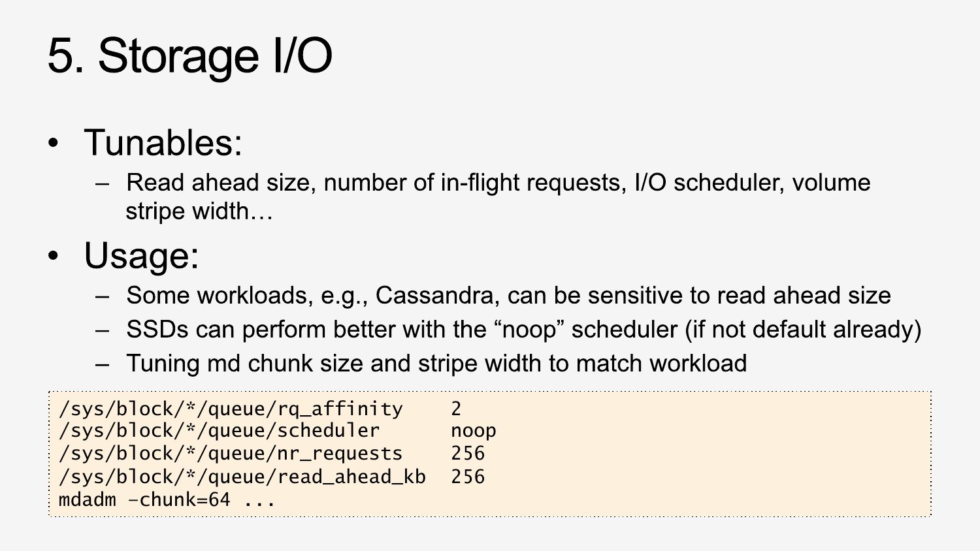Viewport: 980px width, 551px height.
Task: Select the "Tuning md chunk size" line
Action: pyautogui.click(x=436, y=364)
